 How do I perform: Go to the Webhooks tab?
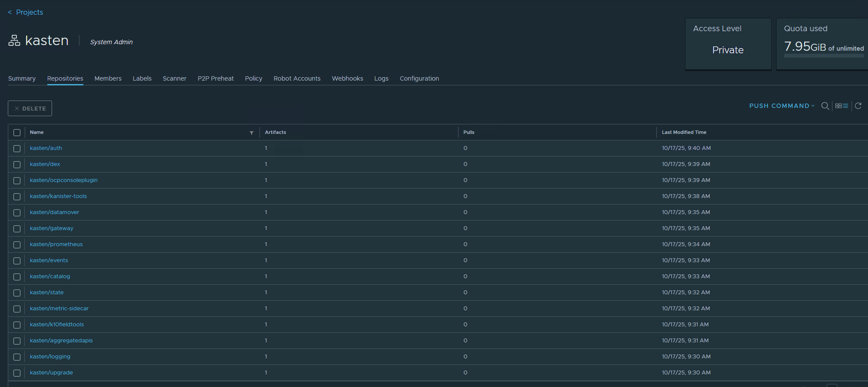click(347, 78)
